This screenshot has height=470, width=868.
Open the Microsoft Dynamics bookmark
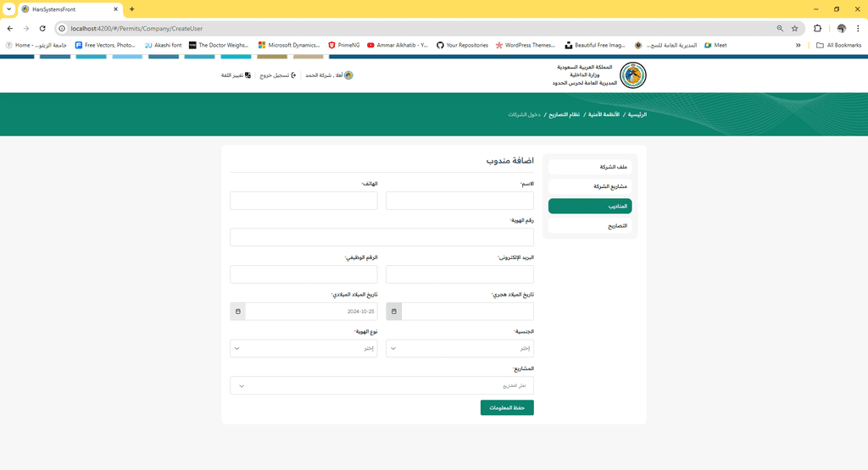point(289,46)
